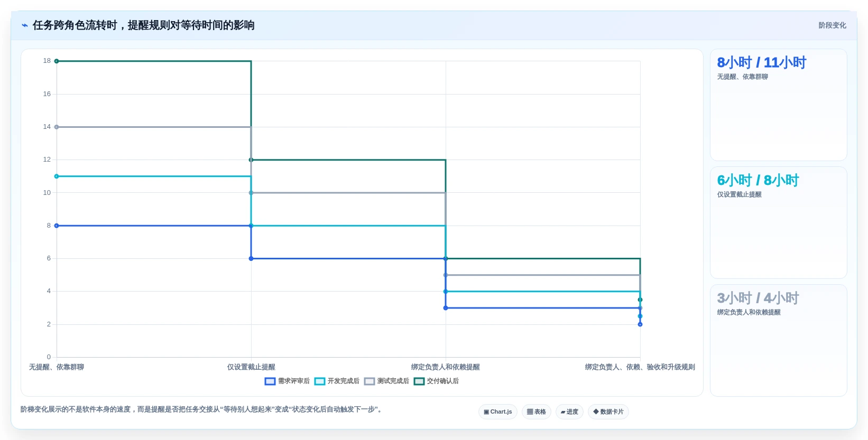Click the dark green point at 12 under 仅设置截止提醒
Image resolution: width=868 pixels, height=440 pixels.
[x=251, y=160]
